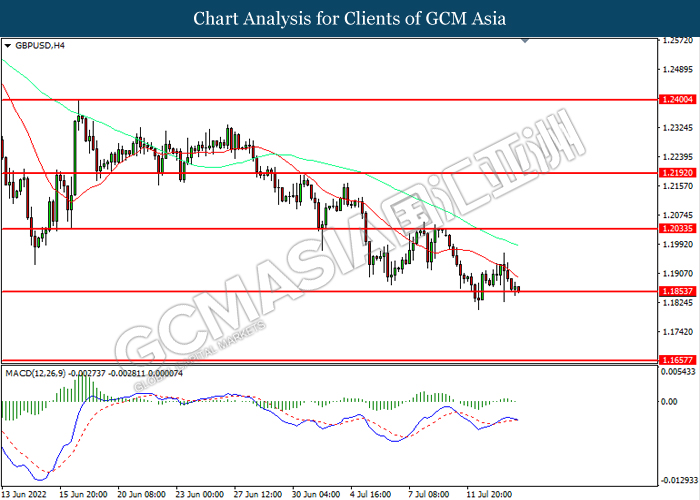Click the 20 Jun 08:00 time label
Screen dimensions: 700x500
tap(142, 494)
